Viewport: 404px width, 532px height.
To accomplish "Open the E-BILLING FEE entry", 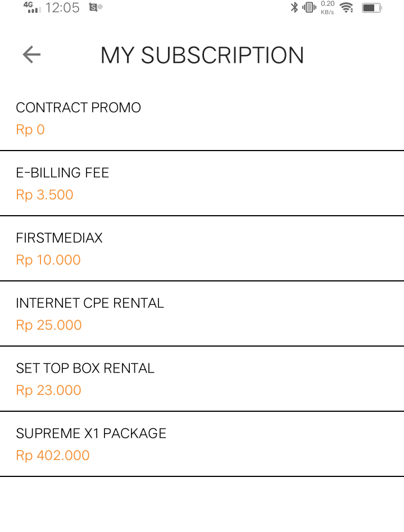I will [62, 173].
